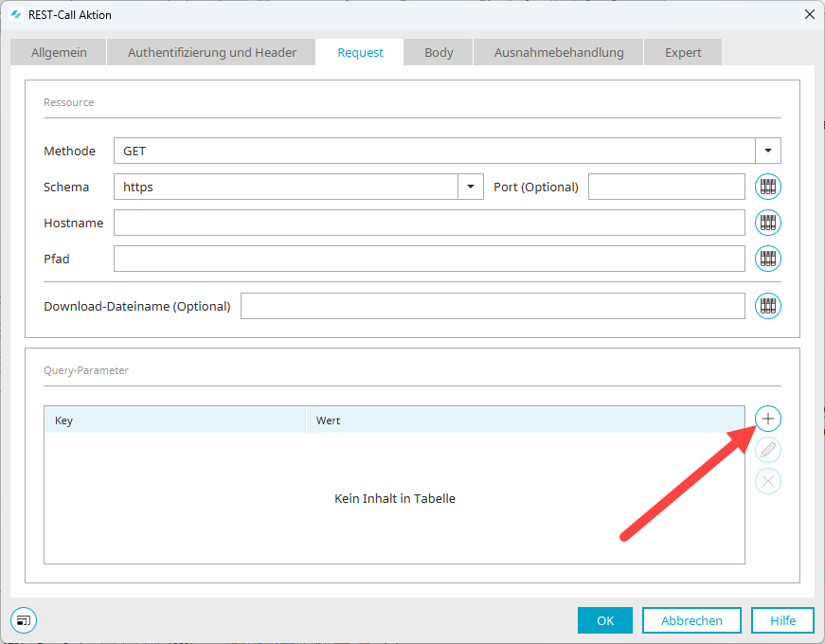Click the Abbrechen button
This screenshot has width=825, height=644.
click(x=691, y=620)
